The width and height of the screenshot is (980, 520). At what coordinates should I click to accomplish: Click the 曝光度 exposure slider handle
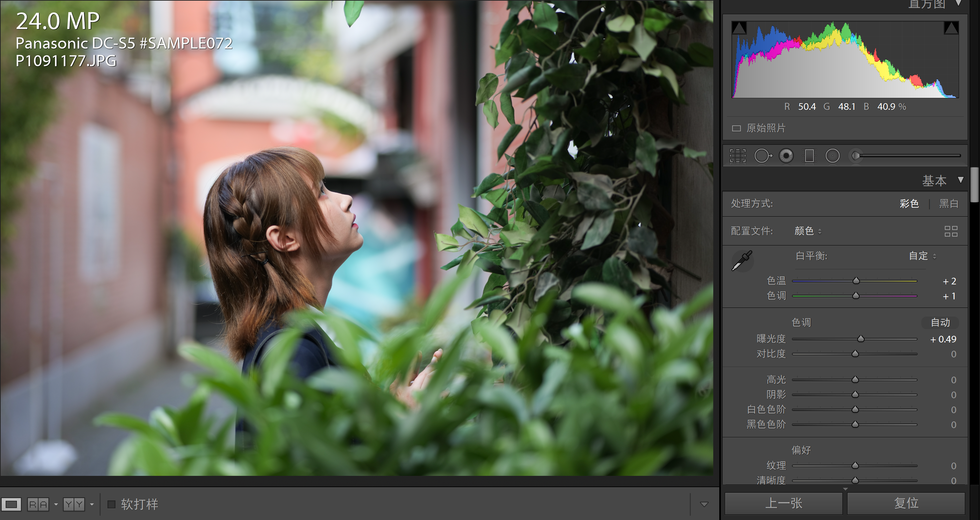861,339
